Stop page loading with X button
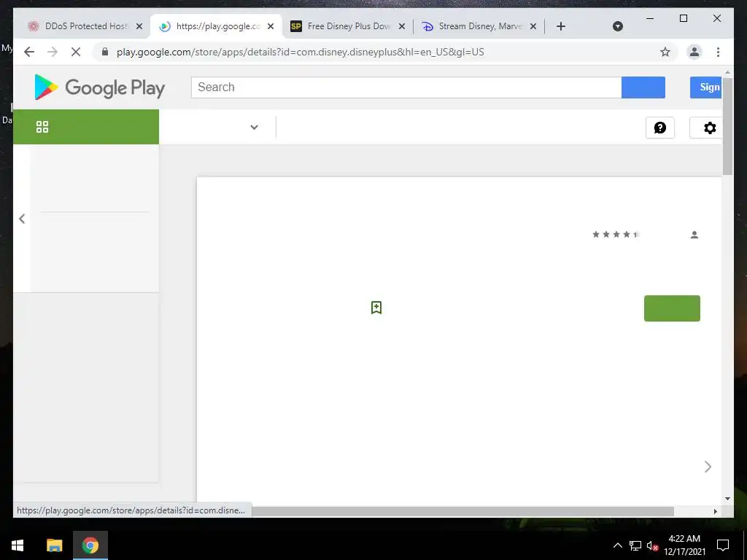747x560 pixels. point(76,52)
